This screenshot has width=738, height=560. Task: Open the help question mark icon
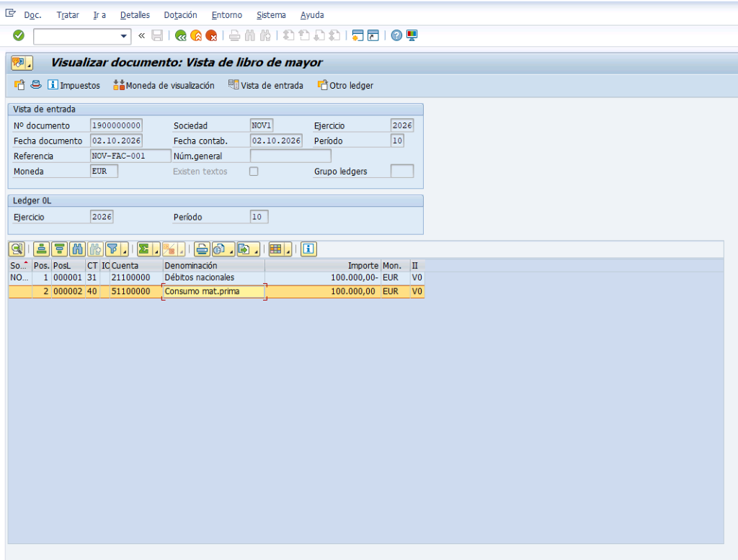[x=396, y=35]
